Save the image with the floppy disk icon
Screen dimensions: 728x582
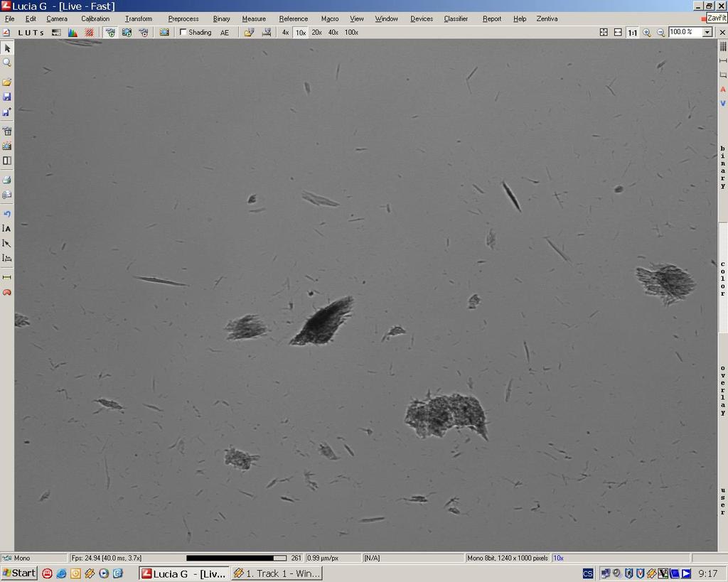(x=7, y=97)
